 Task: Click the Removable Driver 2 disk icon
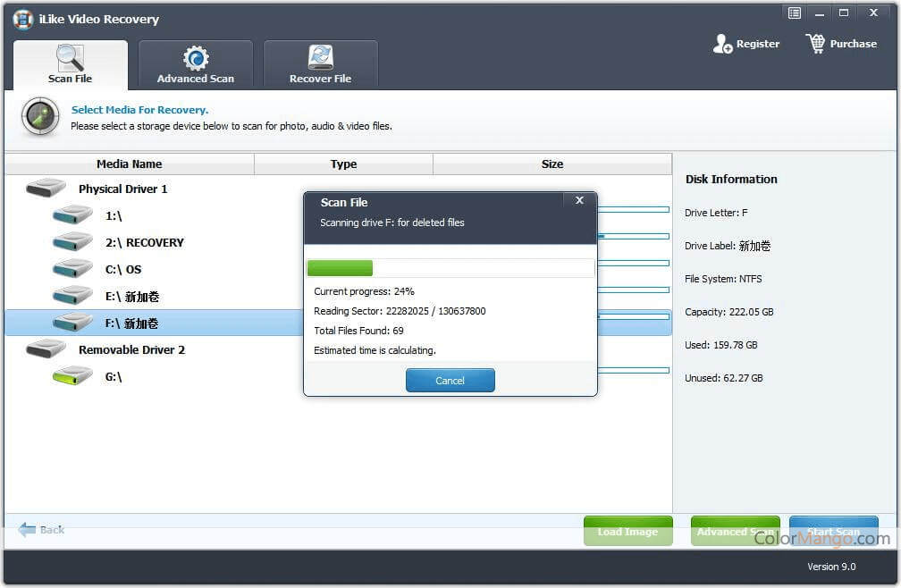[x=46, y=349]
